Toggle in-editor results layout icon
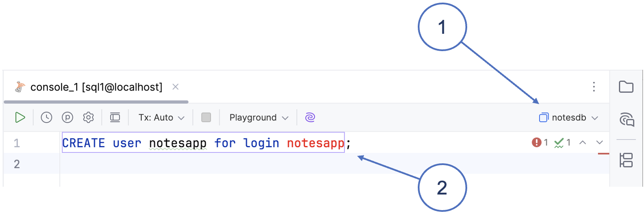The image size is (644, 214). point(115,117)
